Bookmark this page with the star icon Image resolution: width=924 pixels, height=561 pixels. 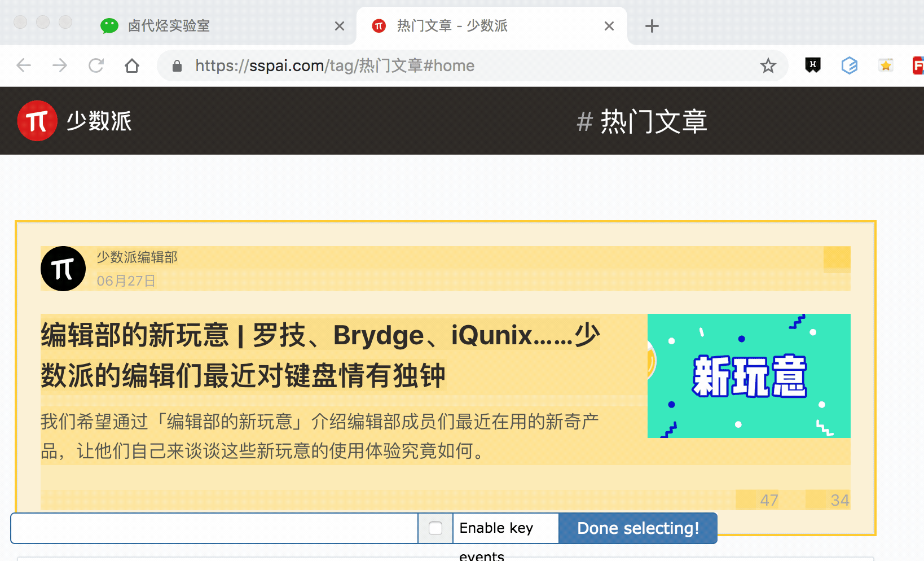click(768, 66)
